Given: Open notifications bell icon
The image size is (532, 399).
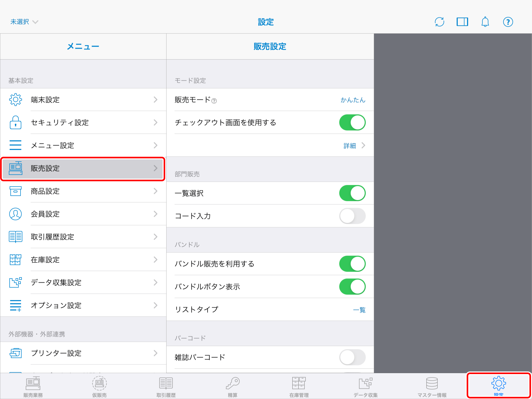Looking at the screenshot, I should click(485, 22).
